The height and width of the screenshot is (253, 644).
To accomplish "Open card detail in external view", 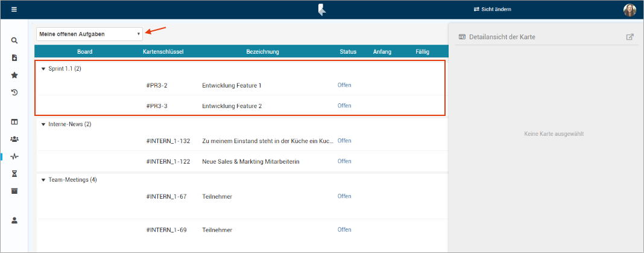I will point(630,37).
